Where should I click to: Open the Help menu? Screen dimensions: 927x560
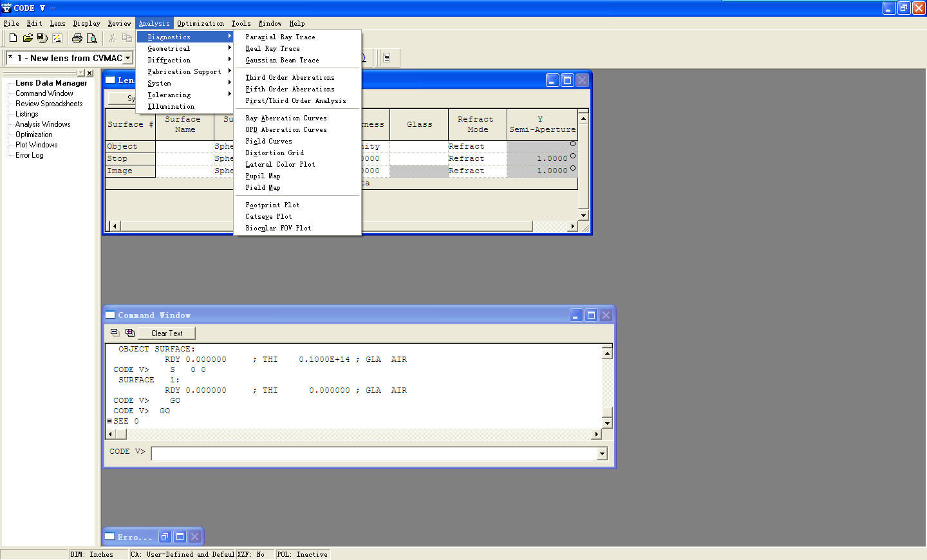pyautogui.click(x=297, y=23)
